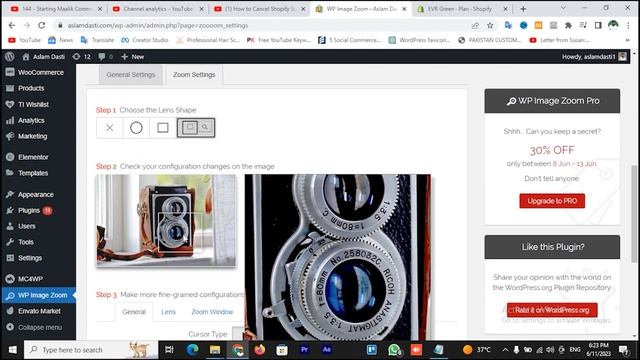
Task: Open YouTube bookmark
Action: tap(25, 40)
